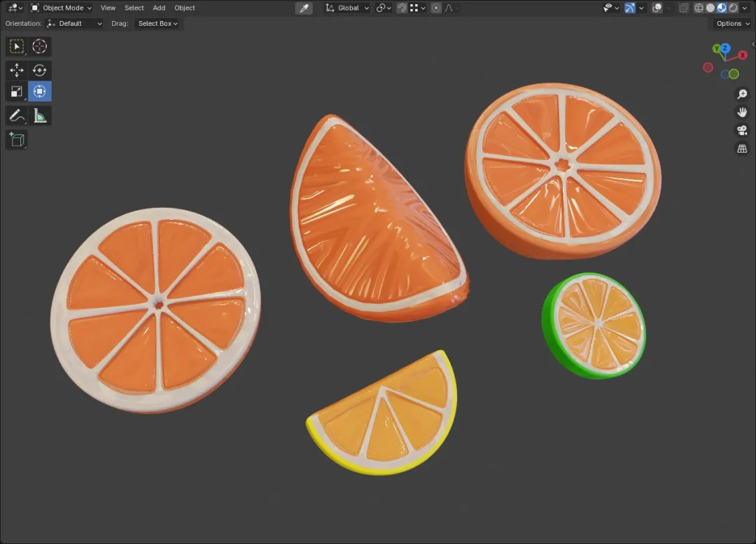756x544 pixels.
Task: Open the Drag Select Box dropdown
Action: point(157,24)
